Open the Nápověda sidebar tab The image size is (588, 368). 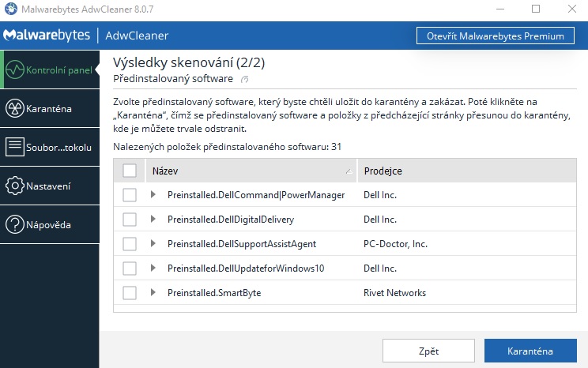[50, 224]
